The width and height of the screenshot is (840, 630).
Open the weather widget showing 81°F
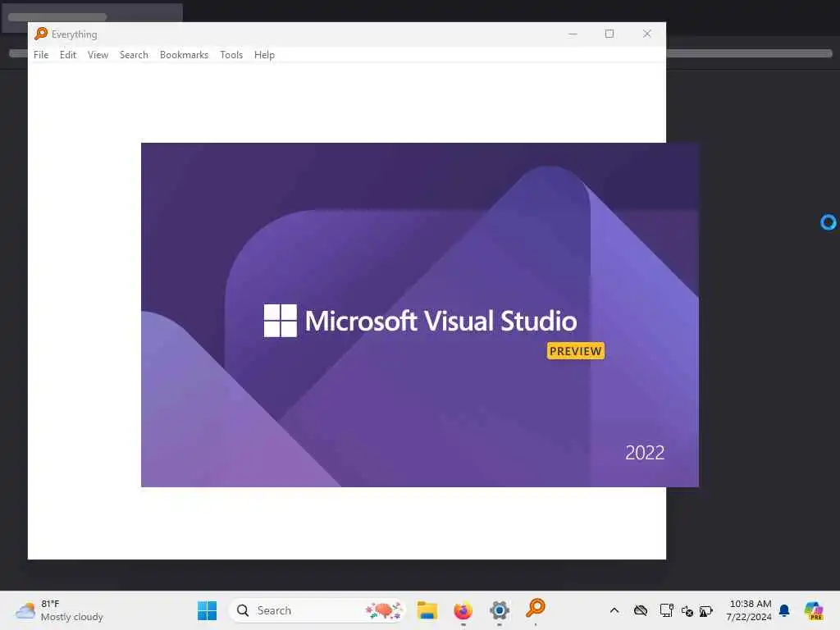pos(59,610)
